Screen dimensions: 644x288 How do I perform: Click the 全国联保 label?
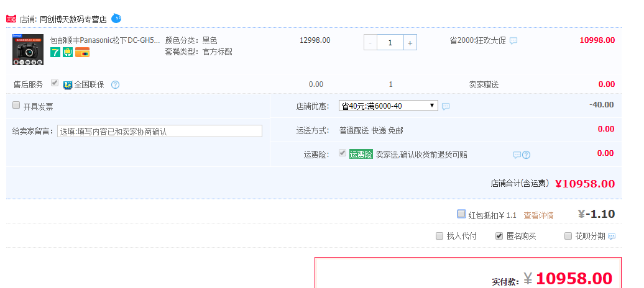coord(89,85)
